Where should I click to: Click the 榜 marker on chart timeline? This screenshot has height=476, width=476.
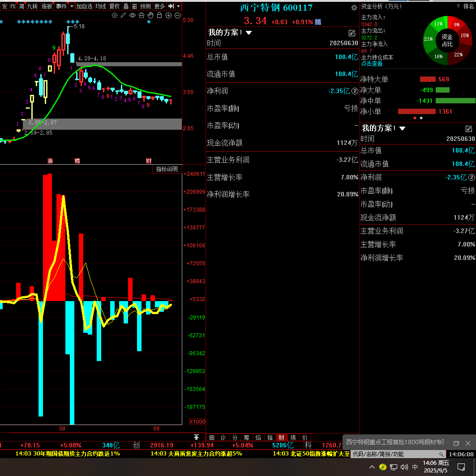coord(77,161)
